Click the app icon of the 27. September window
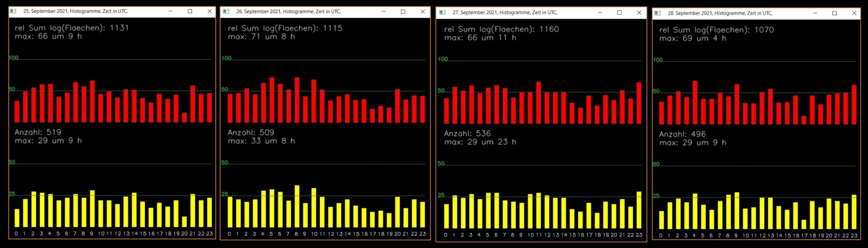 442,12
